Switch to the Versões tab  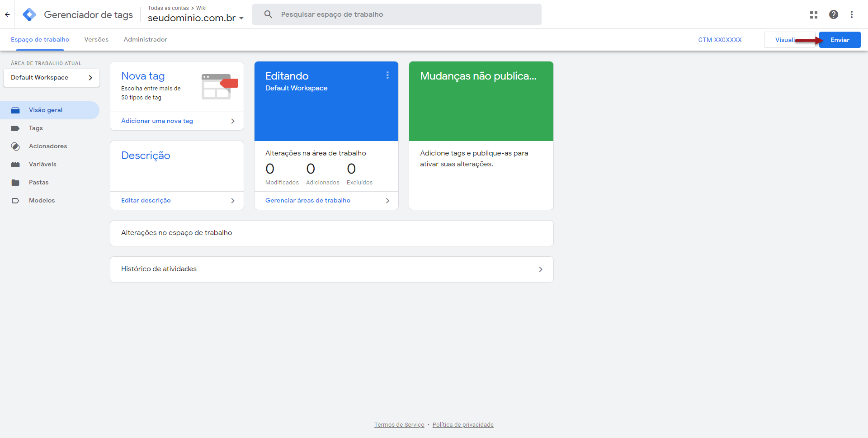(x=96, y=40)
